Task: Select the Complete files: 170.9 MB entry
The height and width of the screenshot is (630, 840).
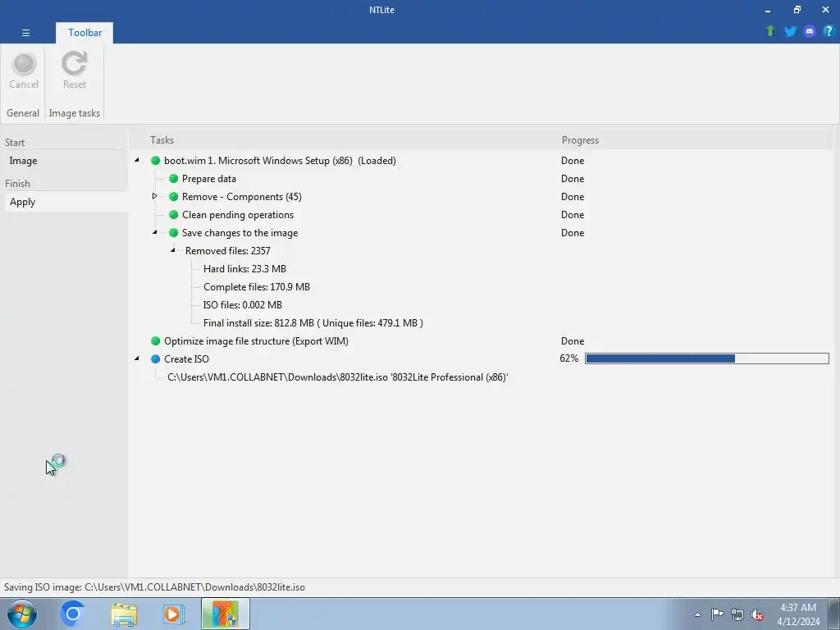Action: point(257,287)
